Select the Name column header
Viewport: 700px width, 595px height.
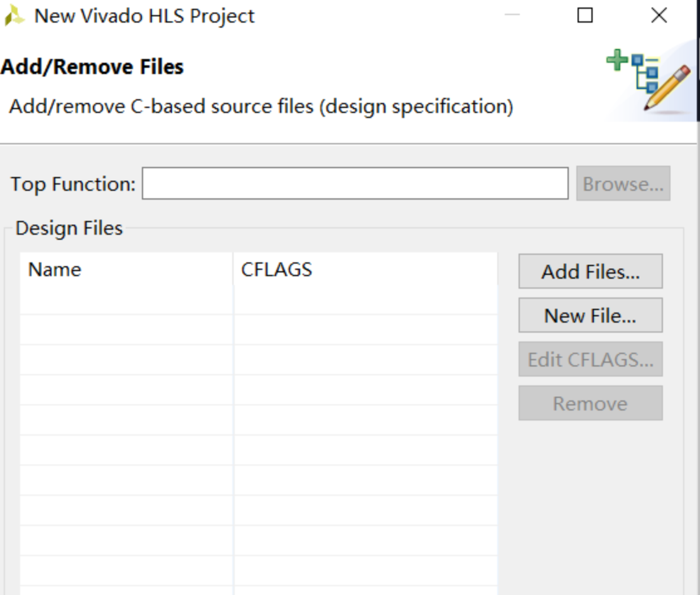pyautogui.click(x=126, y=269)
